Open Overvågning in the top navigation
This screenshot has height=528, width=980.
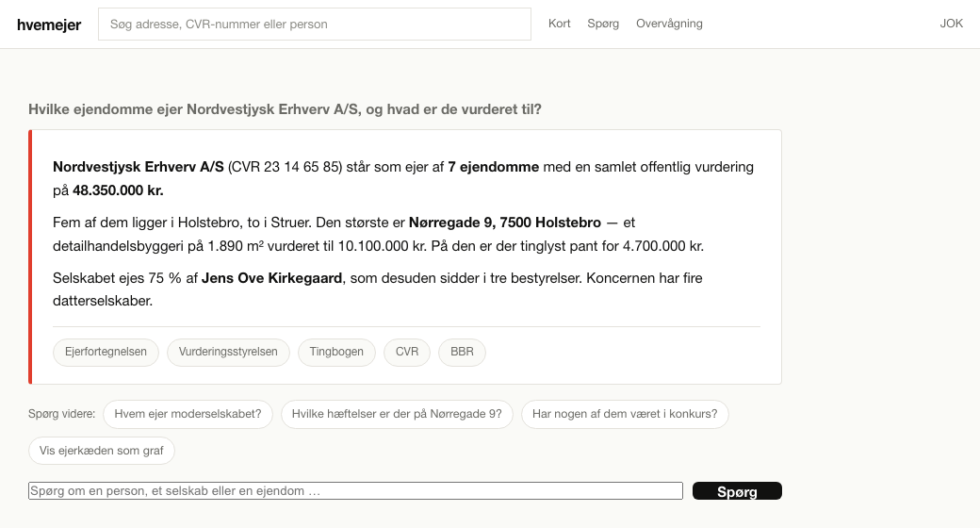(669, 24)
